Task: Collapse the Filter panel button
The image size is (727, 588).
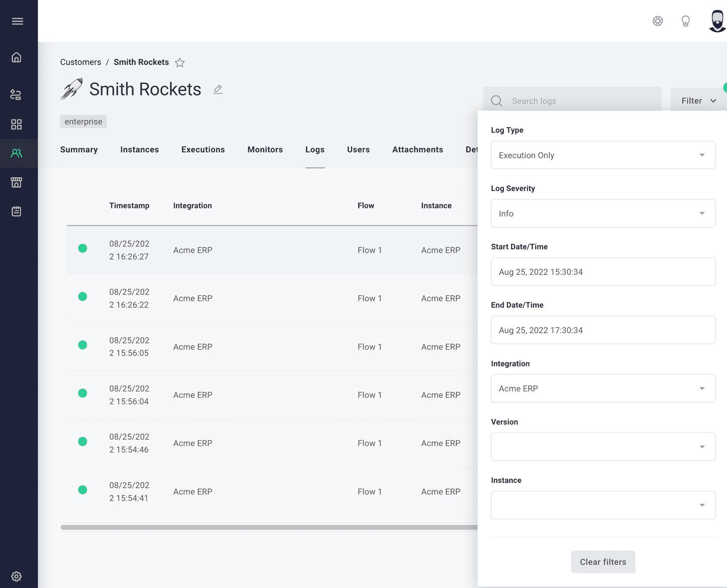Action: click(x=699, y=101)
